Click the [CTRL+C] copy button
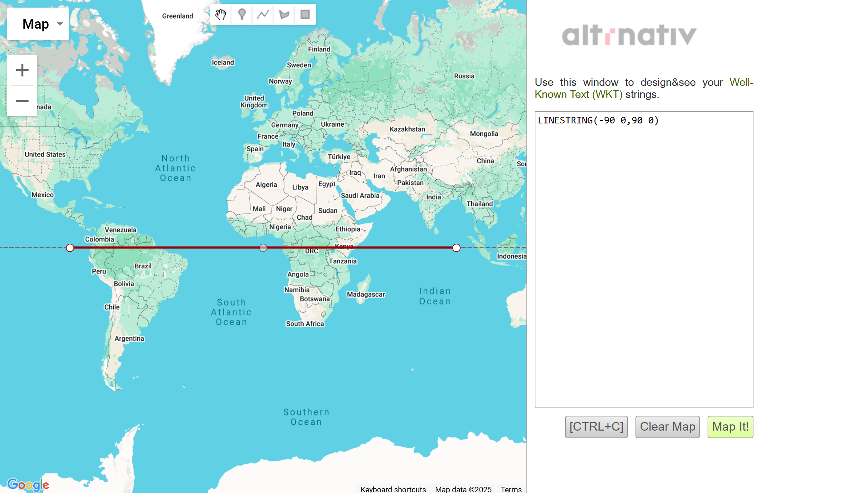Viewport: 868px width, 493px height. tap(596, 427)
